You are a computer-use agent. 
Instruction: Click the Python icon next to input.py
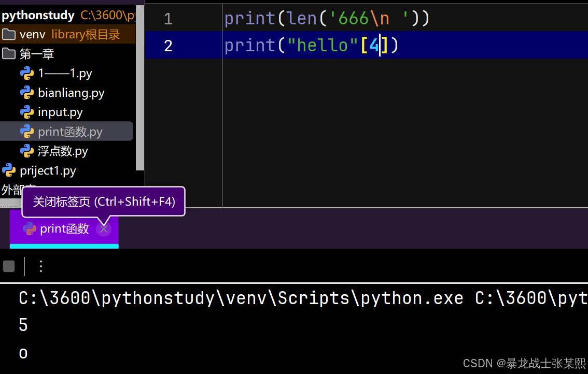pos(27,112)
